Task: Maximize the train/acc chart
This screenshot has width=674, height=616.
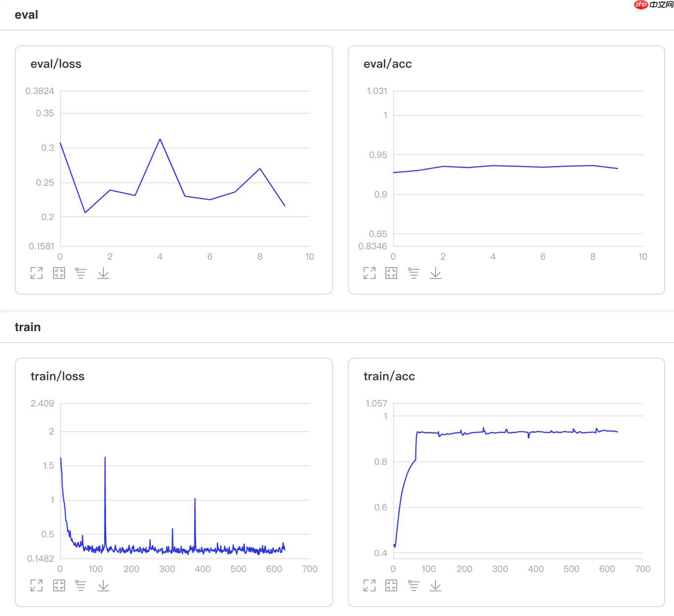Action: (370, 585)
